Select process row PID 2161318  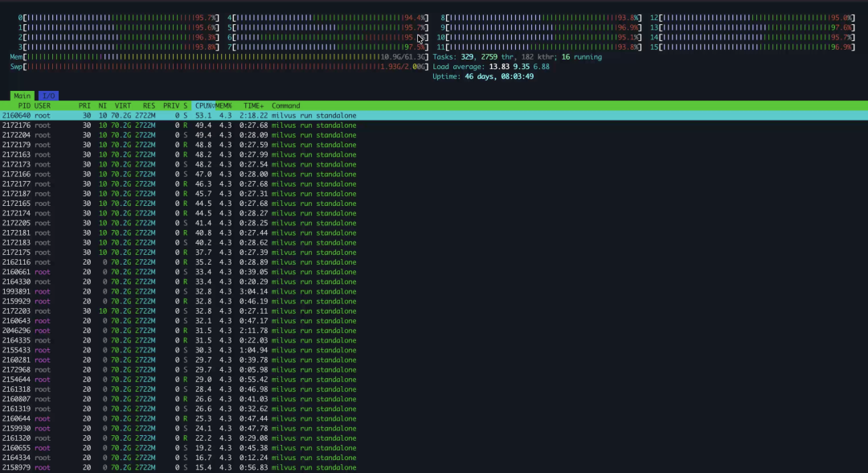434,389
